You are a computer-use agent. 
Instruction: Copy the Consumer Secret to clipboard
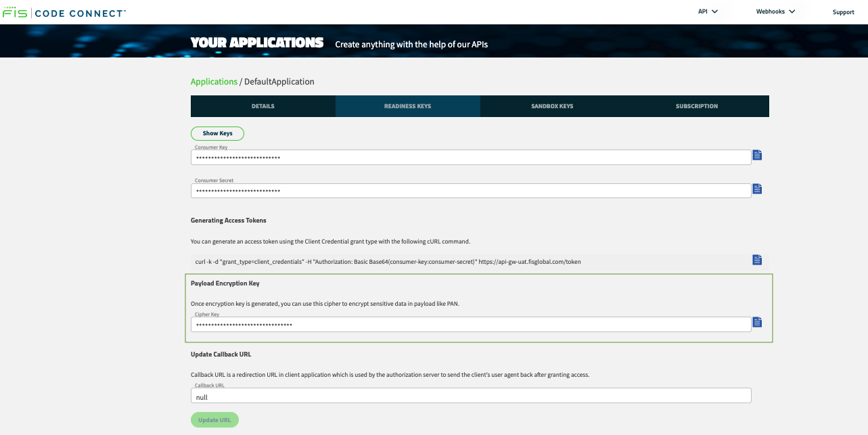[x=756, y=189]
